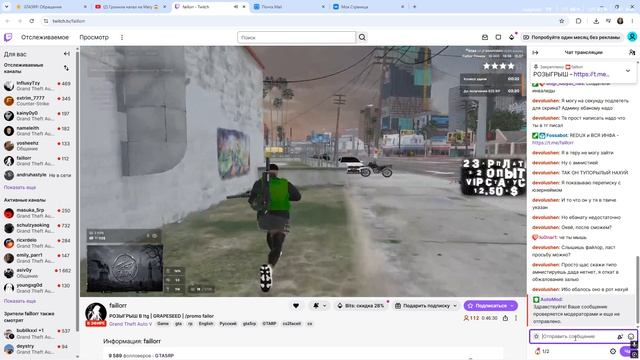Screen dimensions: 640x360
Task: Click Bits: скидка 28% button
Action: [360, 306]
